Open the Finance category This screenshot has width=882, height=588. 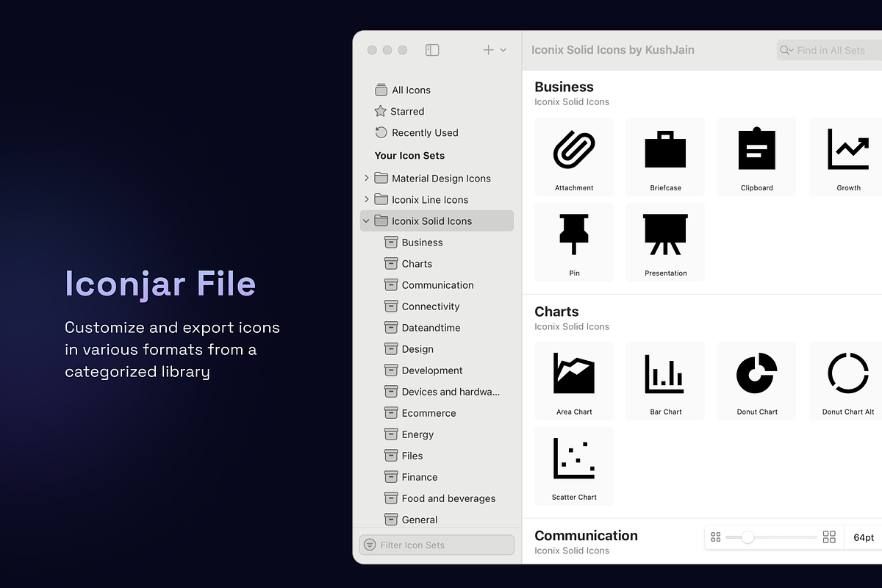[x=412, y=476]
